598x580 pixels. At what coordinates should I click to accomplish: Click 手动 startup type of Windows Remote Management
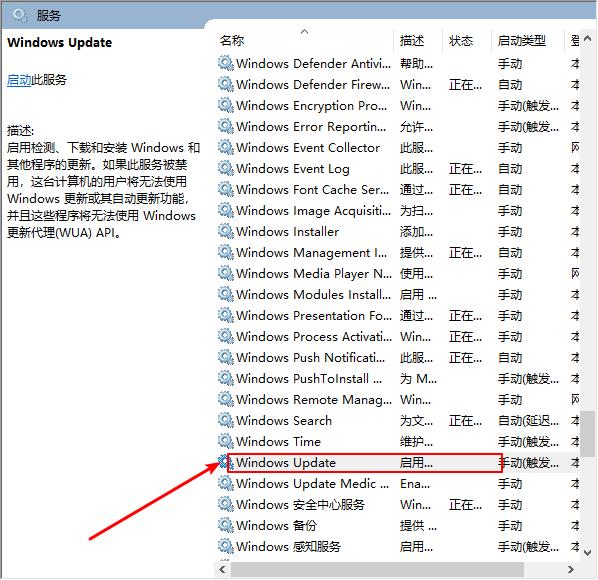click(x=510, y=399)
